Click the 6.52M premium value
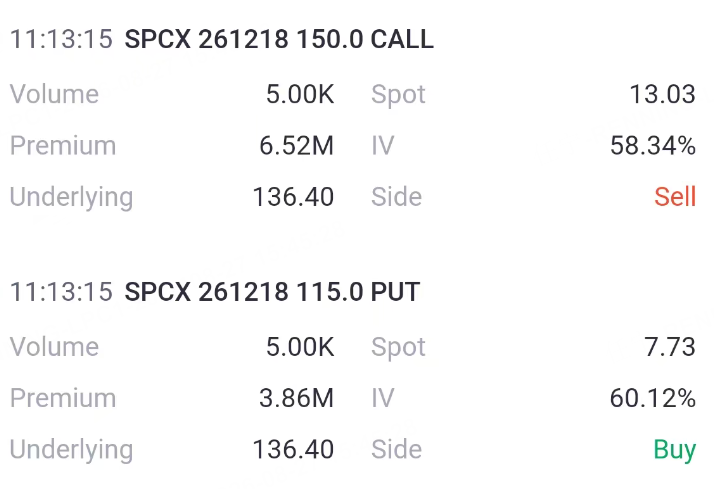This screenshot has height=489, width=714. click(296, 146)
